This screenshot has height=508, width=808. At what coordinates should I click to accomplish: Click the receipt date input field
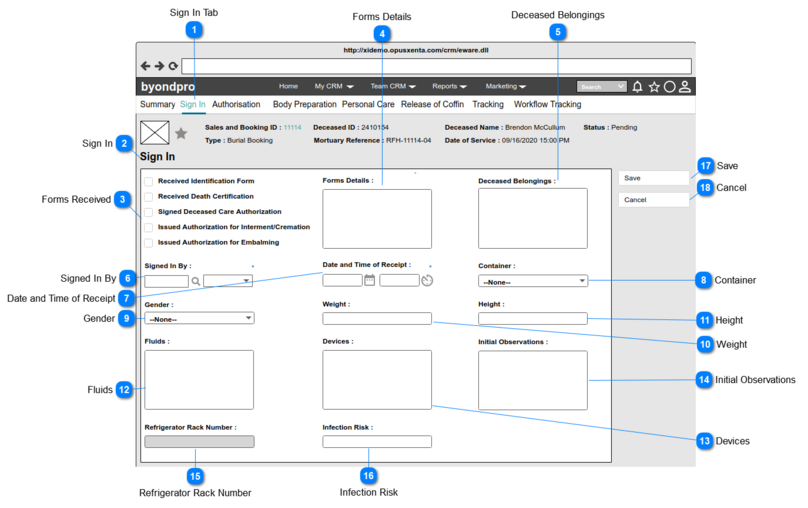point(342,280)
